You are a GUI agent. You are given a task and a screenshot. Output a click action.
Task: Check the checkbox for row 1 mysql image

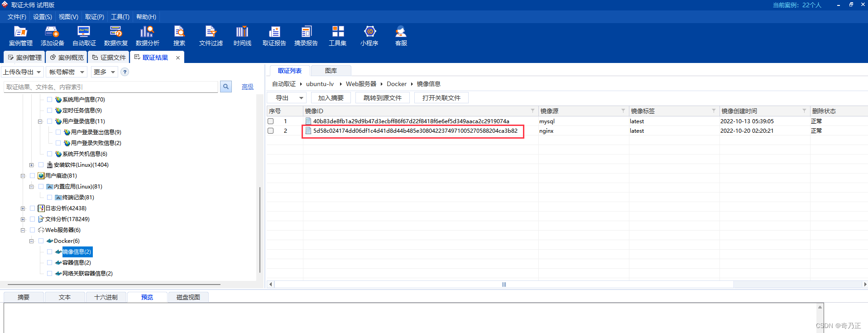pos(271,121)
